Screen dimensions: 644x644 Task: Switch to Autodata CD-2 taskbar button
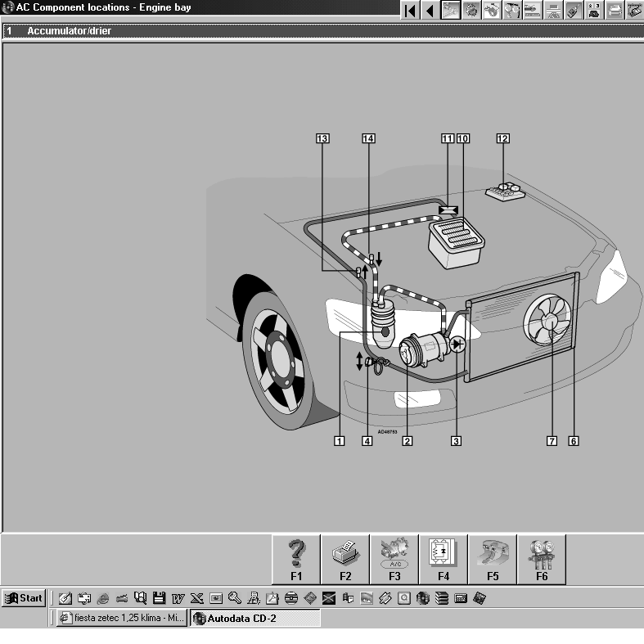pos(254,619)
